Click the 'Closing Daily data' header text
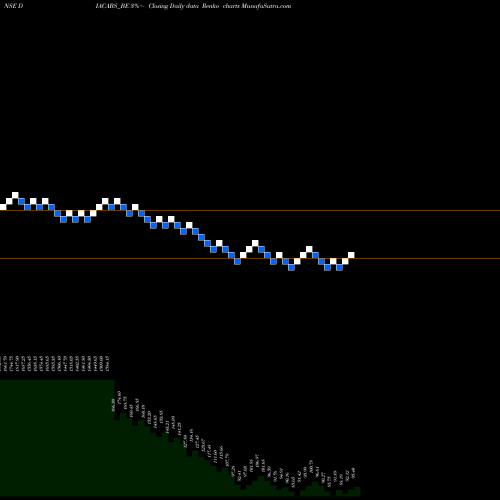This screenshot has width=500, height=500. (x=173, y=6)
